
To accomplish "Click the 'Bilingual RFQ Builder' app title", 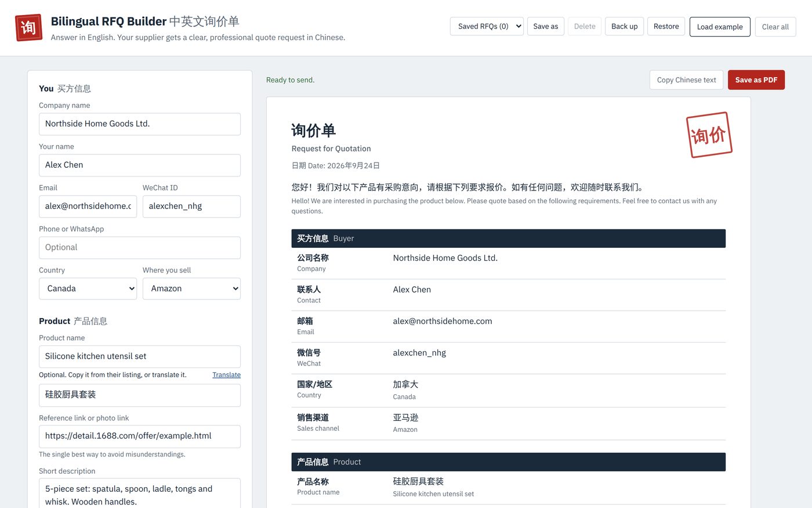I will [108, 21].
